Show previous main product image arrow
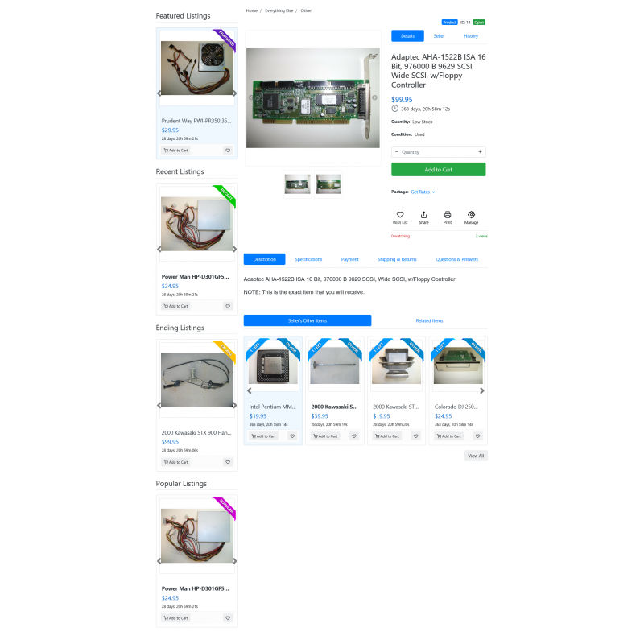This screenshot has height=644, width=644. coord(251,97)
